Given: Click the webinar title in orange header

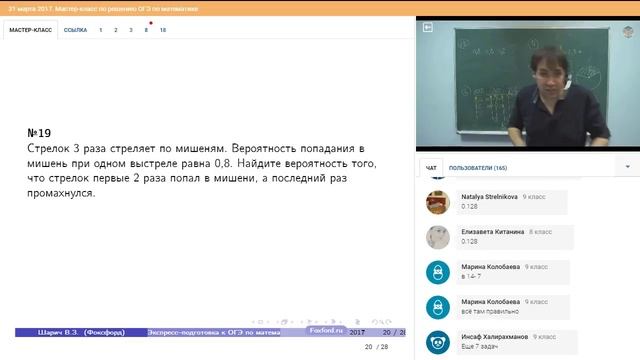Looking at the screenshot, I should tap(103, 9).
